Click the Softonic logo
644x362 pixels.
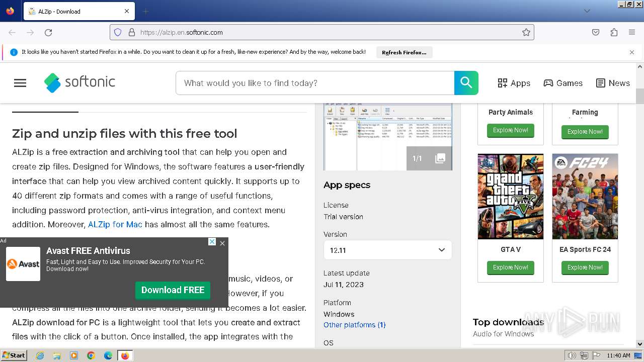click(x=79, y=82)
